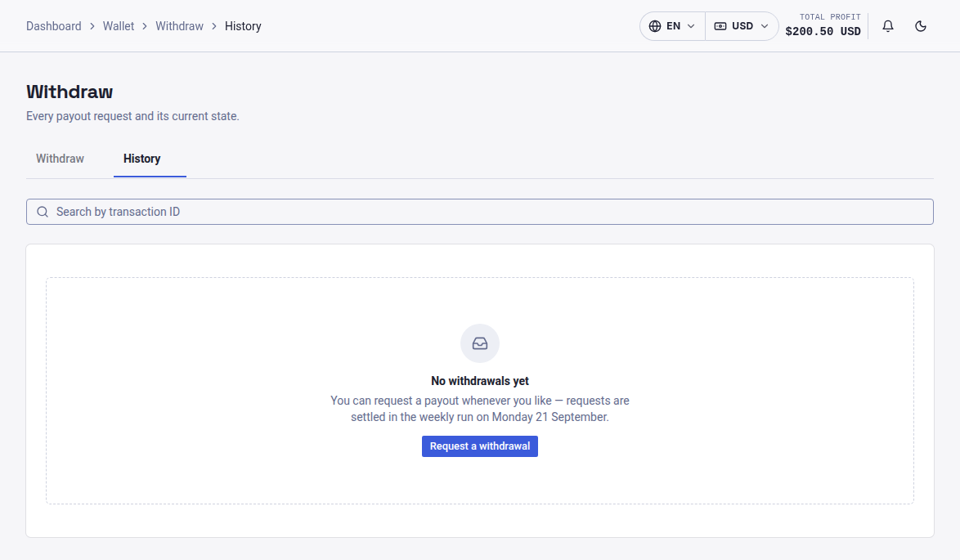The height and width of the screenshot is (560, 960).
Task: Click History breadcrumb item
Action: [243, 26]
